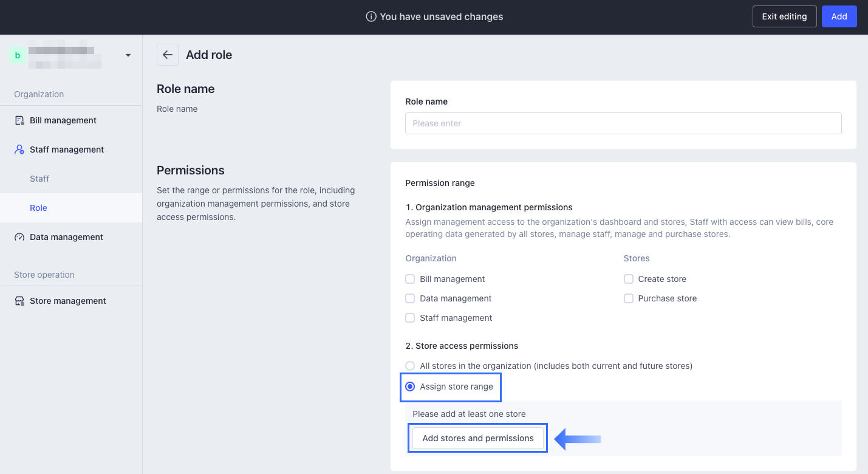Viewport: 868px width, 474px height.
Task: Click the blue Add button
Action: click(839, 16)
